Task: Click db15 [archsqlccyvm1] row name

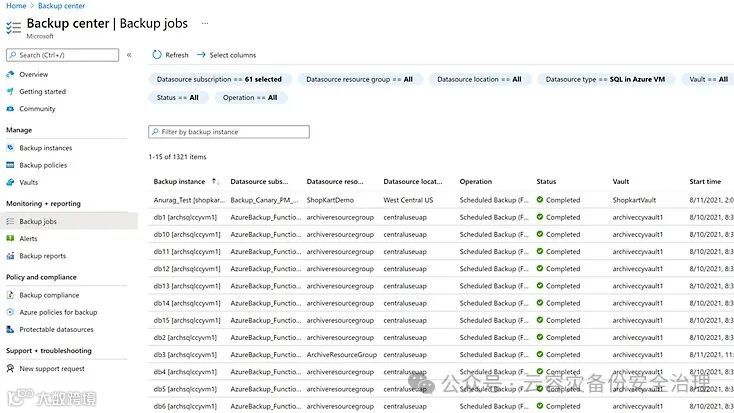Action: tap(187, 320)
